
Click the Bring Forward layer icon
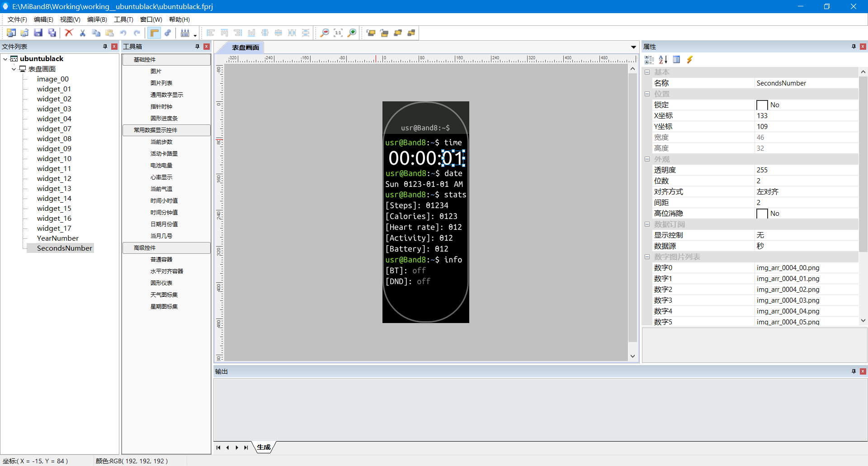tap(398, 33)
